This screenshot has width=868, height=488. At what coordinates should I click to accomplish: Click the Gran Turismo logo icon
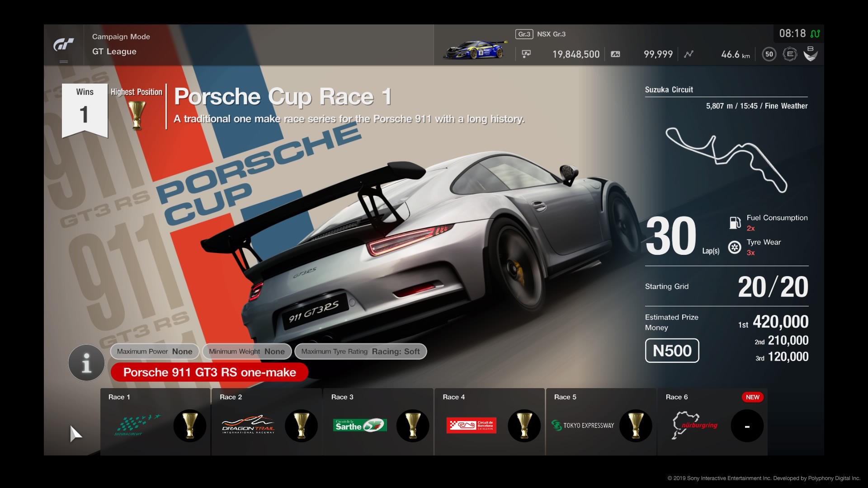(x=64, y=45)
